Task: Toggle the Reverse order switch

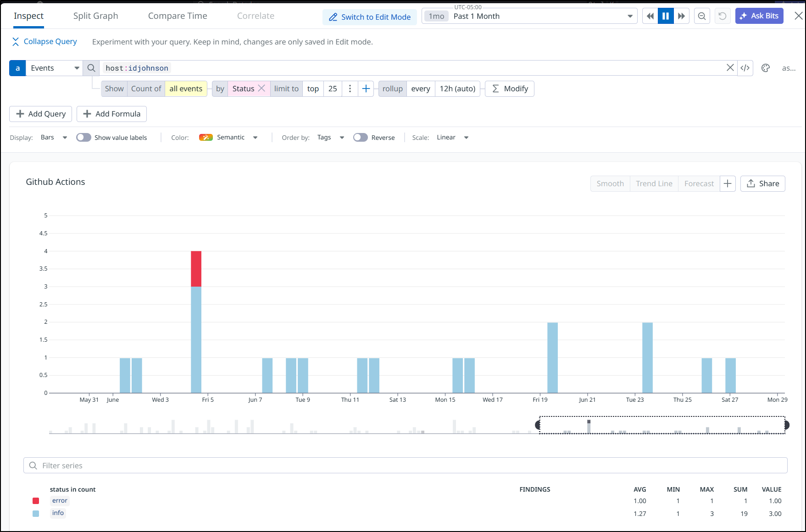Action: (361, 138)
